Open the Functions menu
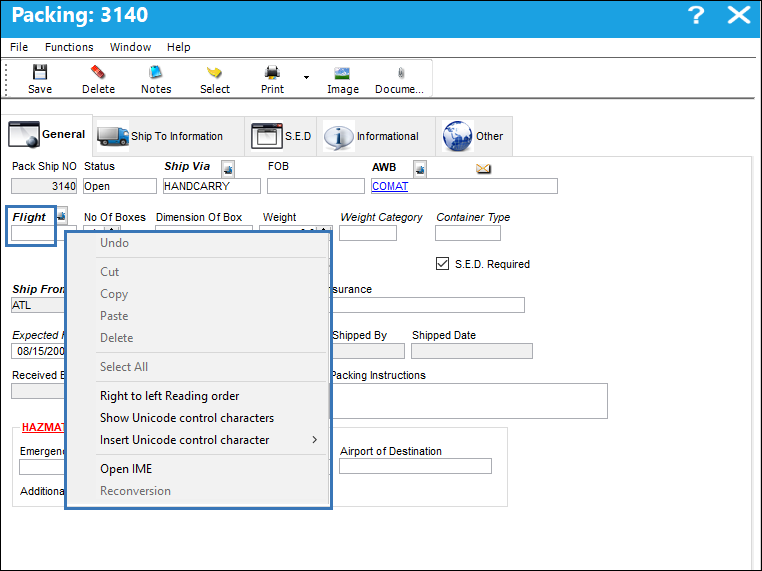The height and width of the screenshot is (571, 762). [69, 47]
